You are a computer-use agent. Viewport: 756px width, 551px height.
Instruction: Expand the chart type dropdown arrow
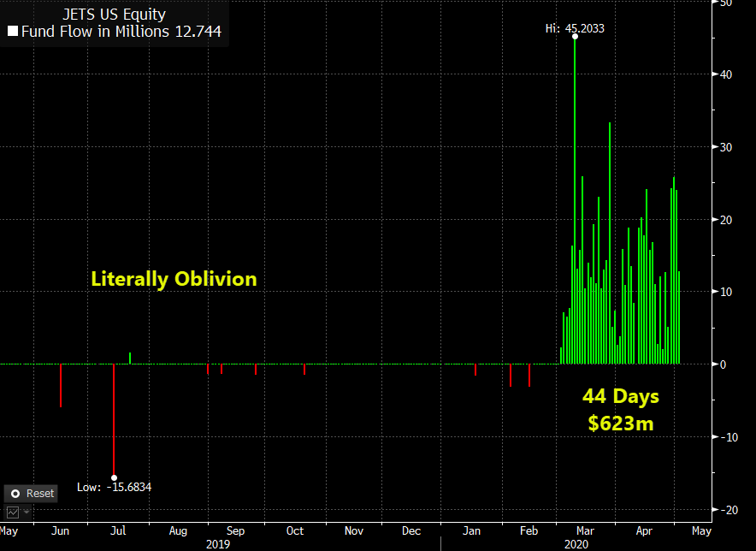coord(27,512)
